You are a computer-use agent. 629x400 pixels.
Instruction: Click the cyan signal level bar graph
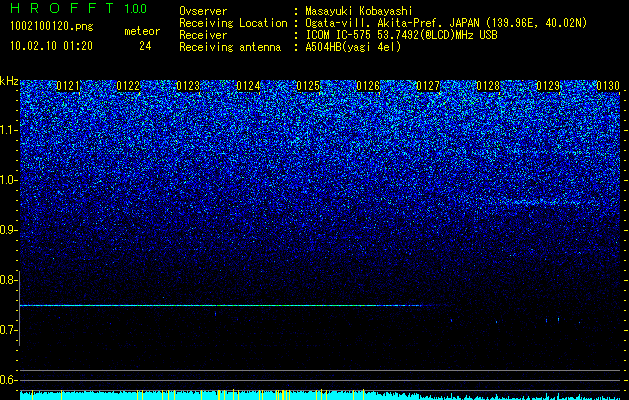321,395
